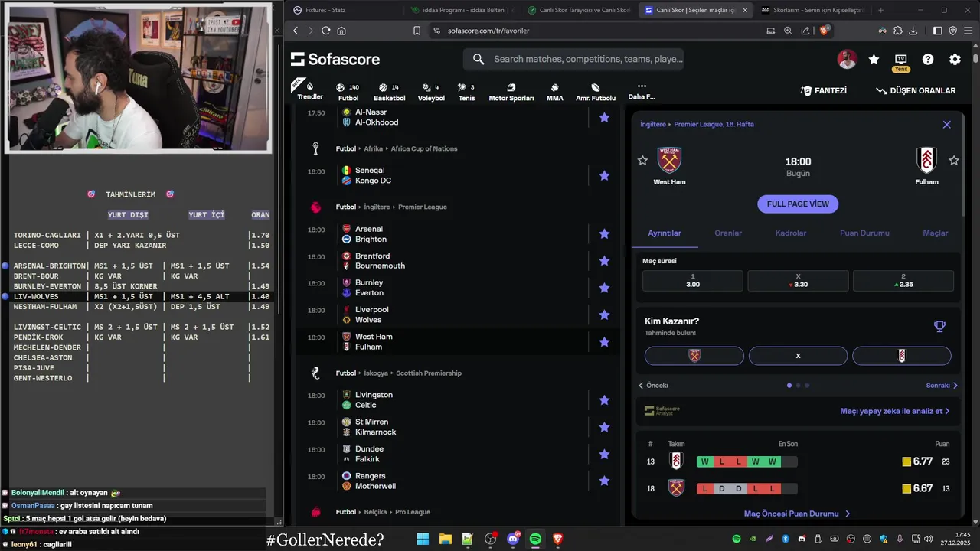Open the Brave Shields icon

coord(825,31)
